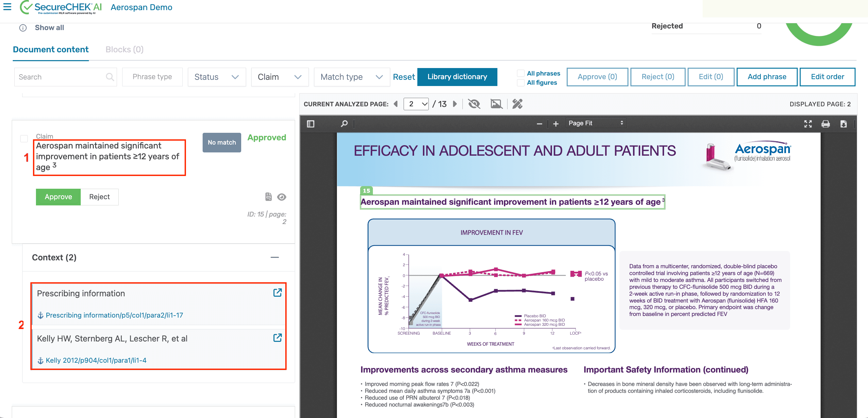
Task: Click the Show all info icon
Action: 23,28
